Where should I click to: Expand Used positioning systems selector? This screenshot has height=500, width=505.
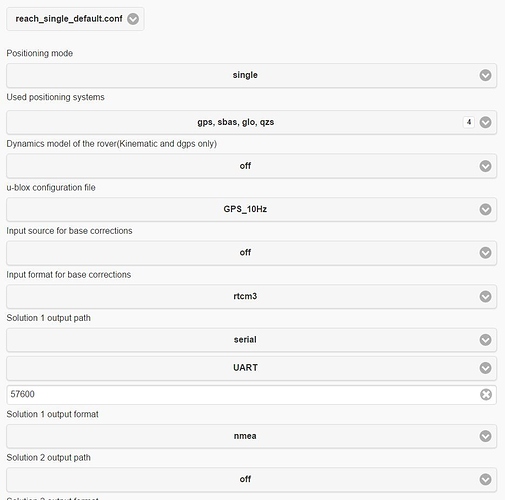click(x=251, y=122)
